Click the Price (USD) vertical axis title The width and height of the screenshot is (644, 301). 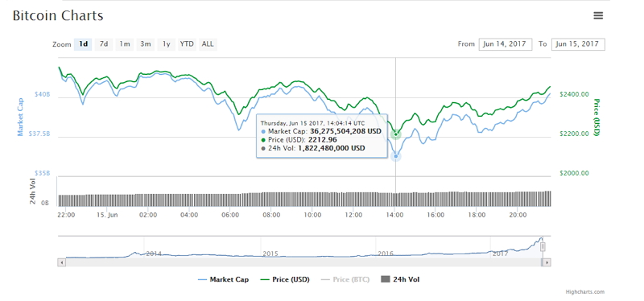pyautogui.click(x=597, y=117)
